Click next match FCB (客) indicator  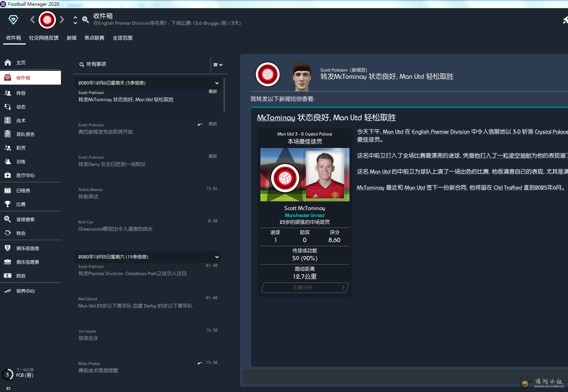point(19,373)
